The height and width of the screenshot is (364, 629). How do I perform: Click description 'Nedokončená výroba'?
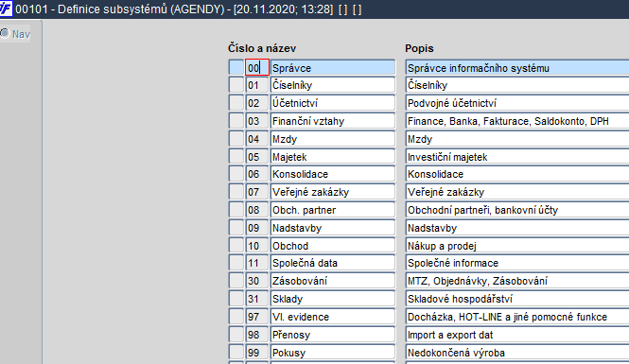point(517,353)
